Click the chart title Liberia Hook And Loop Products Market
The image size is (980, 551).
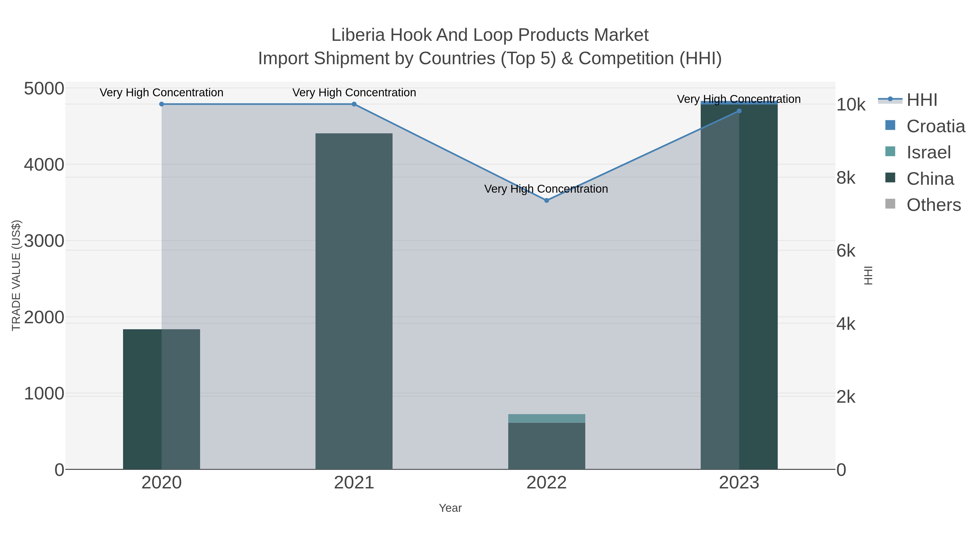[490, 35]
